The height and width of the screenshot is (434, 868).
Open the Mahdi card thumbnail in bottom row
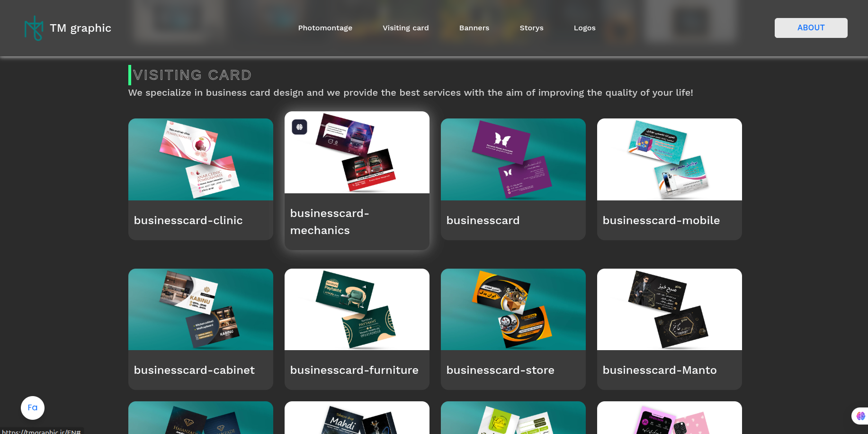[x=357, y=418]
